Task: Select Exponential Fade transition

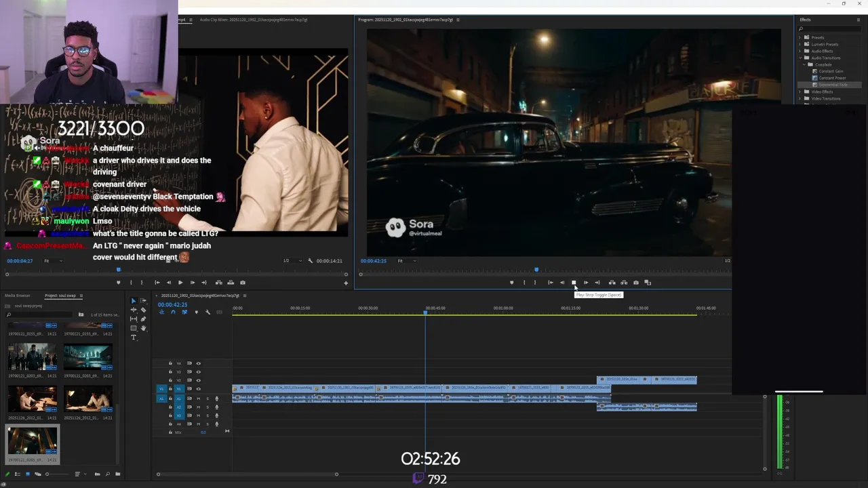Action: click(x=833, y=85)
